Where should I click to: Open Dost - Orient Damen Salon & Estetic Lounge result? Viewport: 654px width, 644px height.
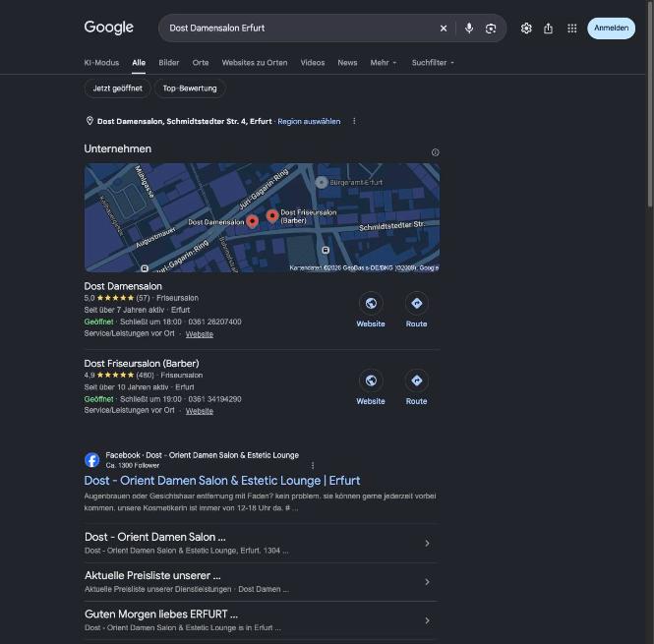(222, 481)
